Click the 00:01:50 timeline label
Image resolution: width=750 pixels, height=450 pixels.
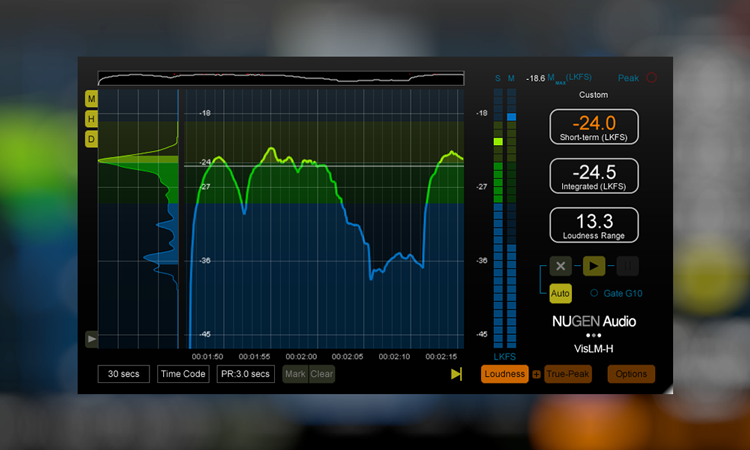coord(207,357)
